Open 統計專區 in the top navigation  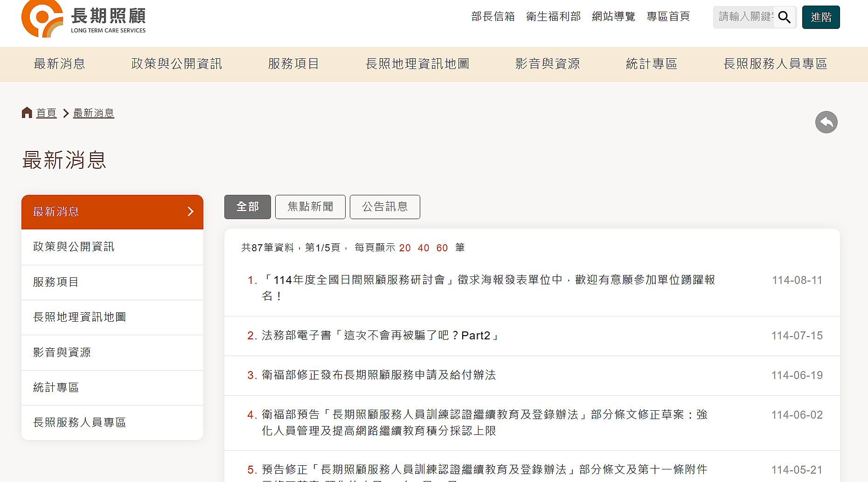(x=651, y=64)
